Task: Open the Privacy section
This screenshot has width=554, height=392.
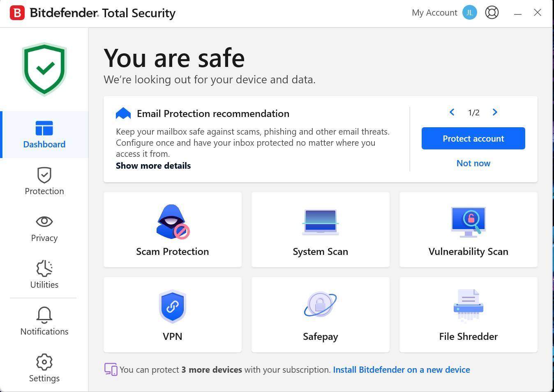Action: click(x=44, y=228)
